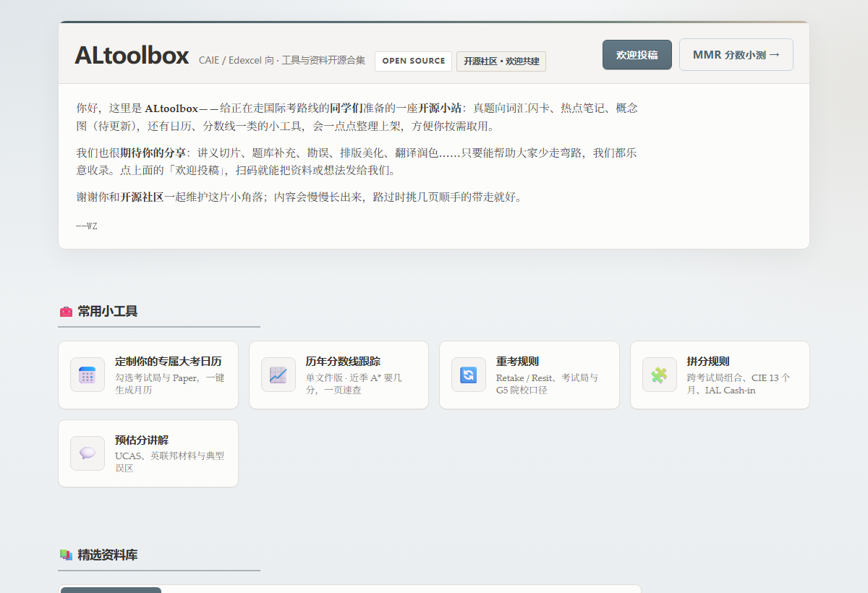The height and width of the screenshot is (593, 868).
Task: Click the 欢迎投稿 button
Action: coord(637,54)
